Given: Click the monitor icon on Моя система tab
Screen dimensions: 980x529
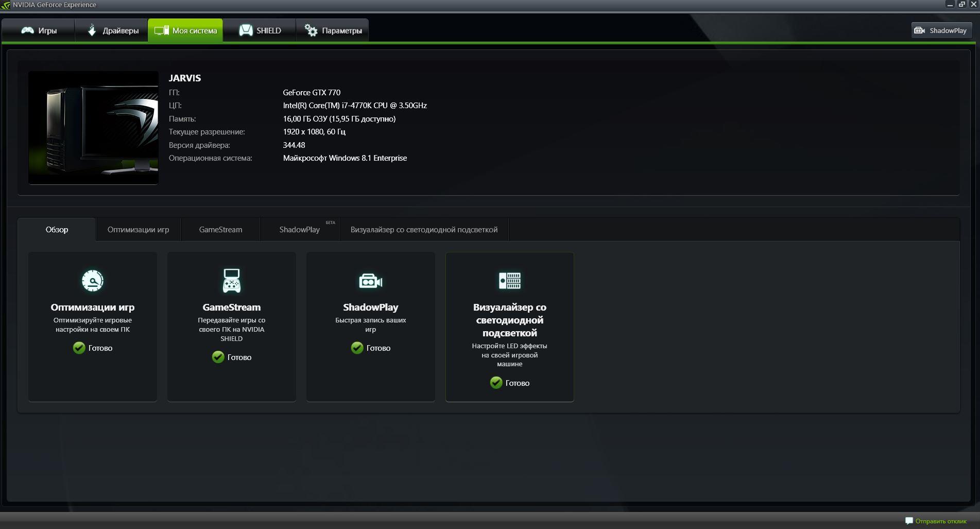Looking at the screenshot, I should 161,30.
